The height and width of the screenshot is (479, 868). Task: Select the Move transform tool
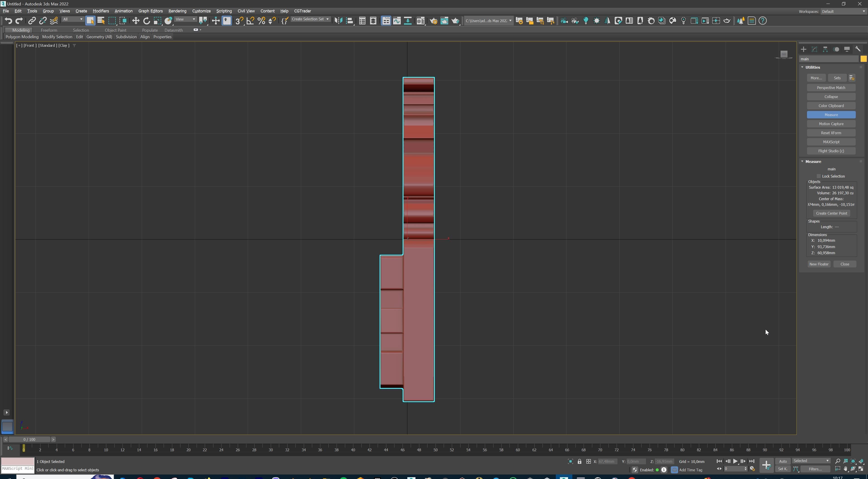[135, 21]
